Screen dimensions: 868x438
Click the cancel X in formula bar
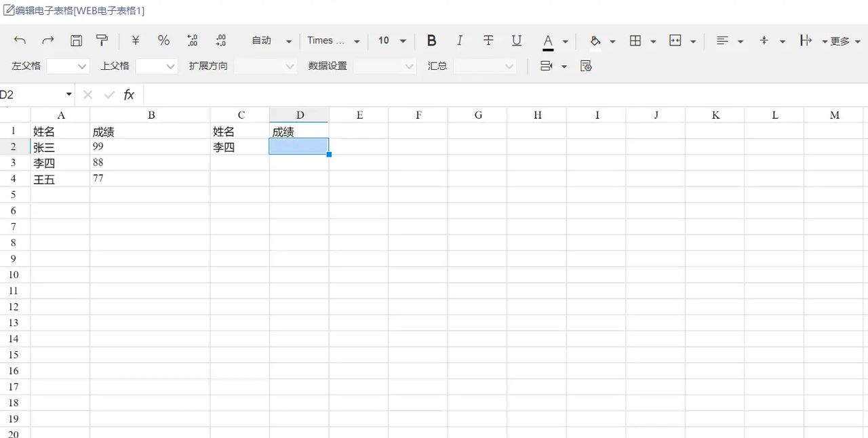(x=87, y=95)
